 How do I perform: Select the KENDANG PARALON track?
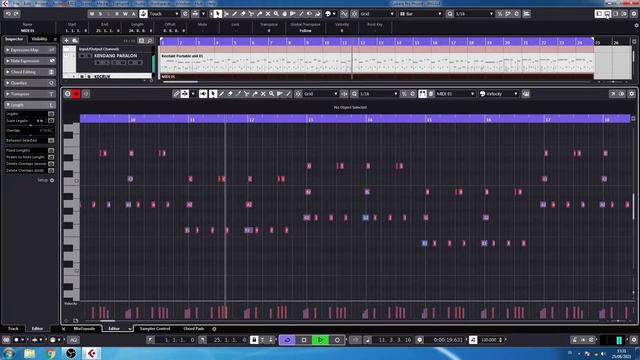pos(116,56)
